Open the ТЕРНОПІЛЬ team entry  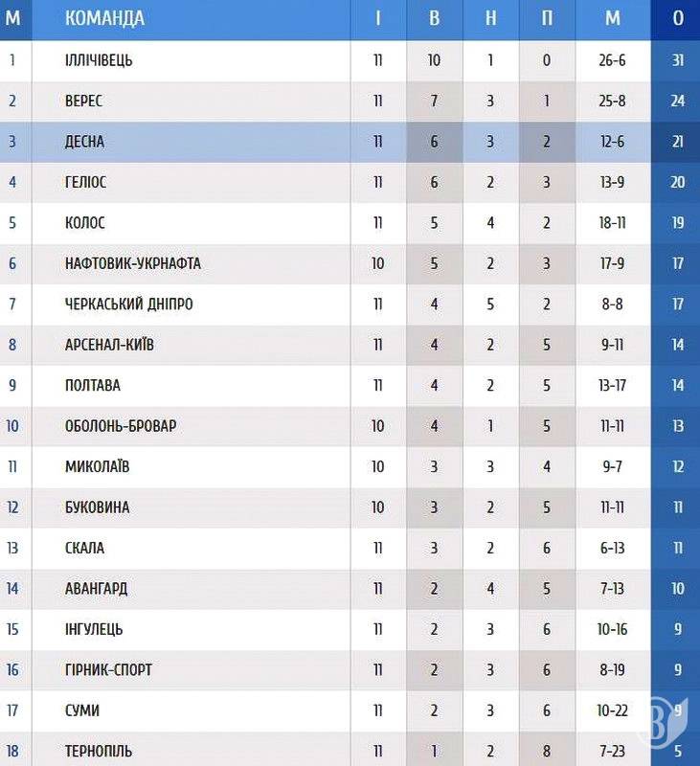click(99, 751)
